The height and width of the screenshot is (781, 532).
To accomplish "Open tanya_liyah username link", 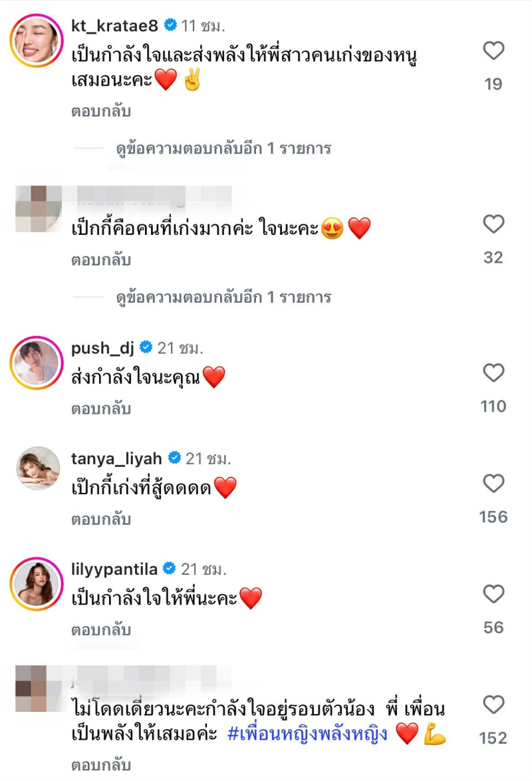I will (117, 458).
